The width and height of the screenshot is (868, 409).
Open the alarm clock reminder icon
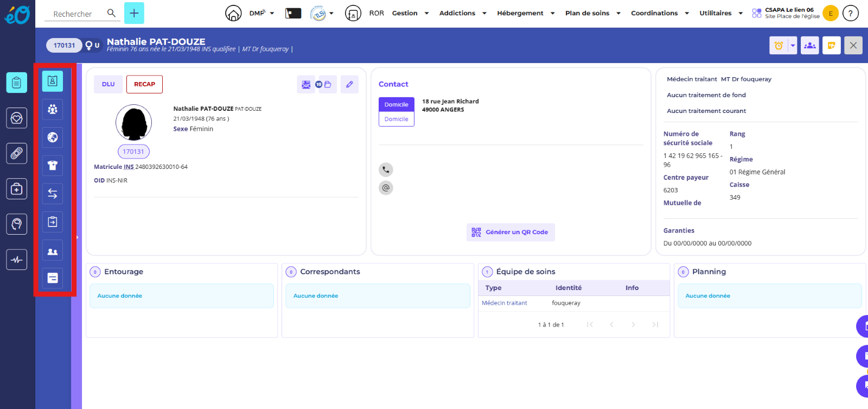pos(778,46)
